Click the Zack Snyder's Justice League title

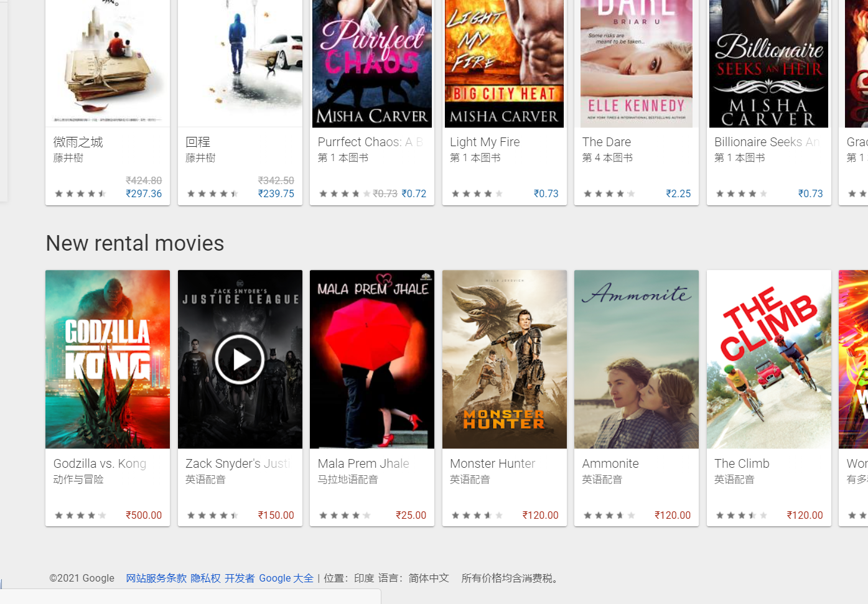click(x=238, y=463)
